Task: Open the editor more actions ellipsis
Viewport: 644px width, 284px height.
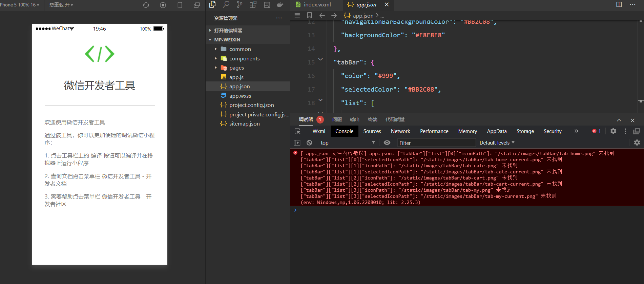Action: coord(632,4)
